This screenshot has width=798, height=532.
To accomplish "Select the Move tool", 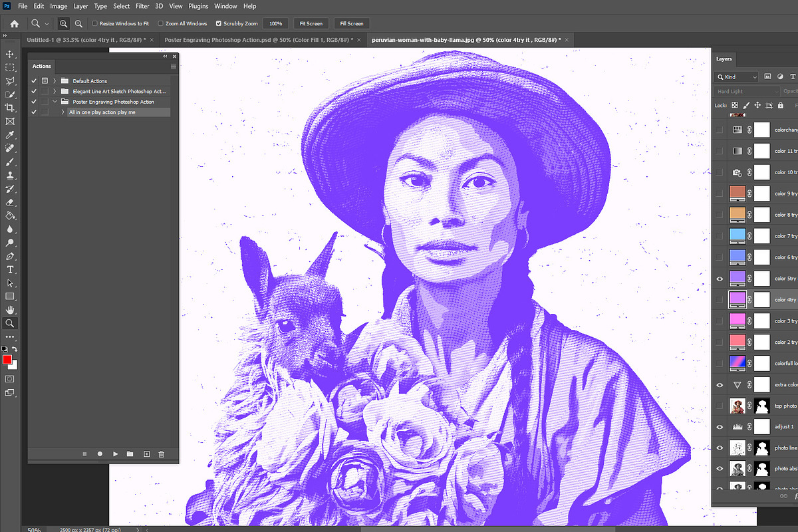I will 10,54.
